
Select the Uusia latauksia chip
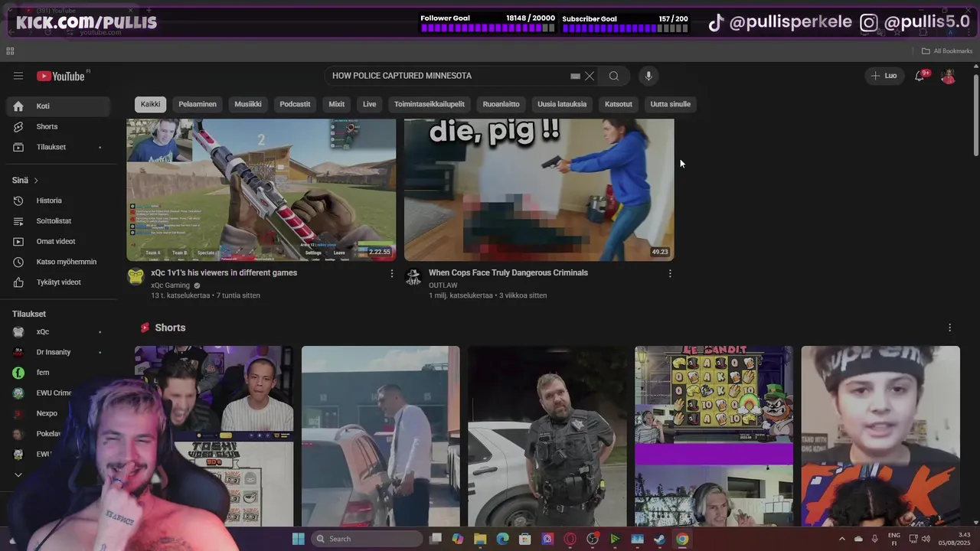point(562,104)
